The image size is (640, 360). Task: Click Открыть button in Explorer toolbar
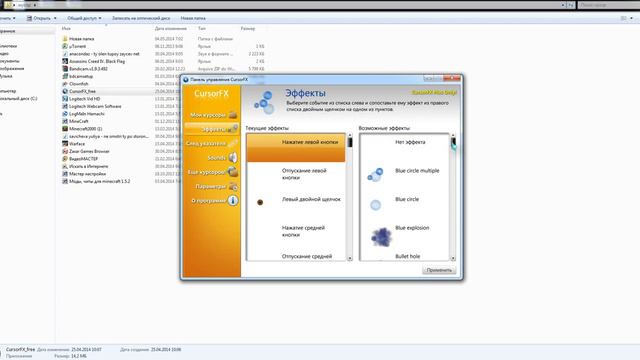coord(39,18)
